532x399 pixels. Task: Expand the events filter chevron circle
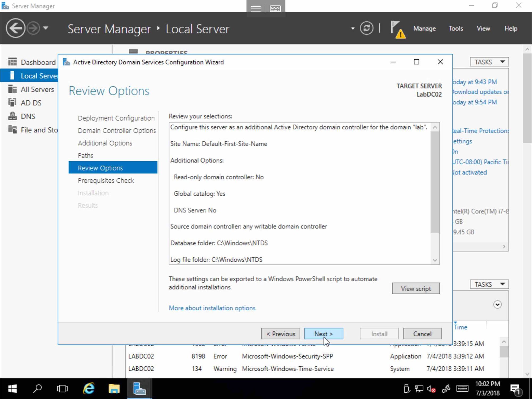[497, 305]
